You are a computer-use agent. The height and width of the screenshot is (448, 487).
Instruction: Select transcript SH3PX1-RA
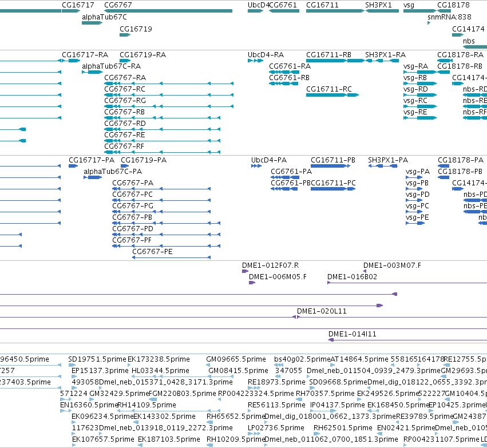[x=386, y=55]
